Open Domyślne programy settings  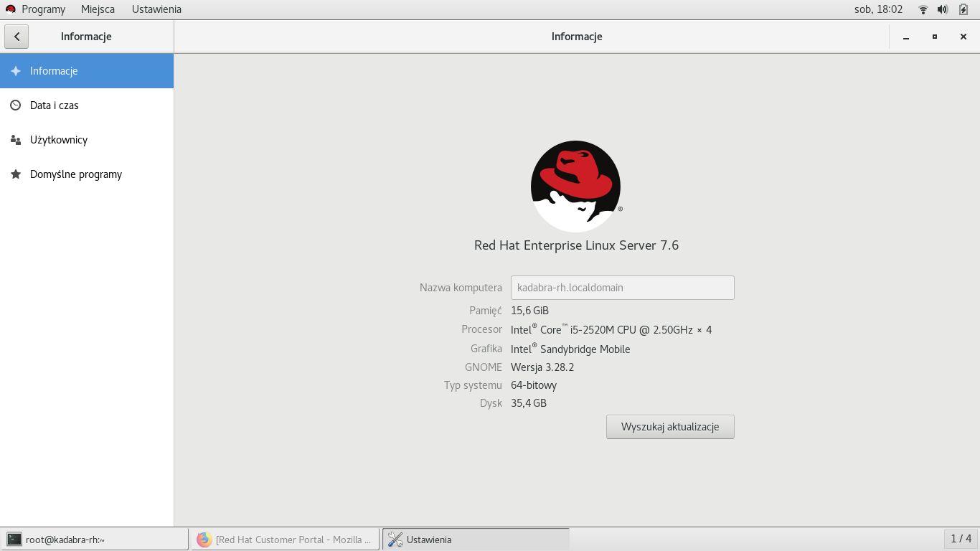click(x=87, y=174)
